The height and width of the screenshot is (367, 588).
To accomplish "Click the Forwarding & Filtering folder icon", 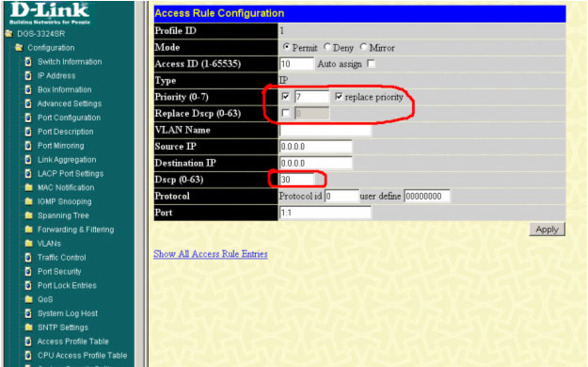I will 29,230.
